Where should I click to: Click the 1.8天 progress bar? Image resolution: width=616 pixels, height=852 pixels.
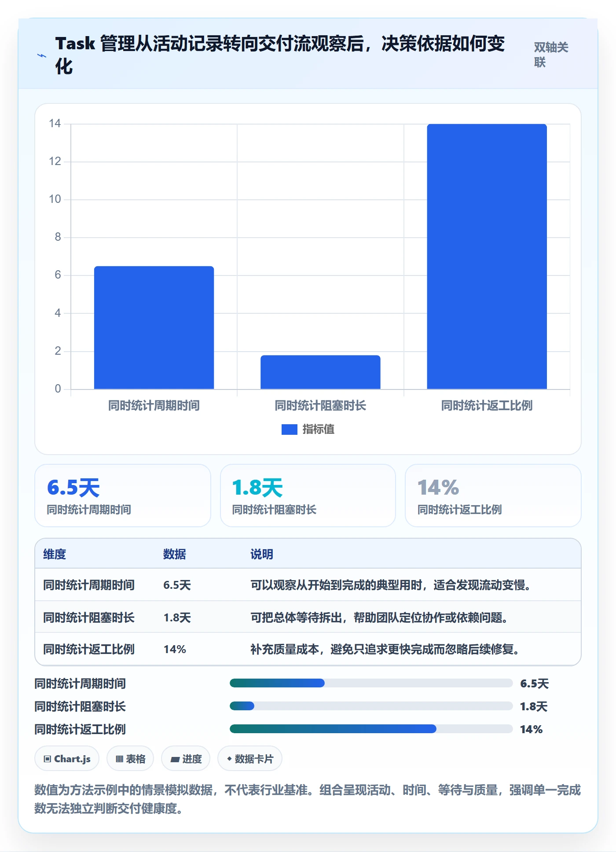click(x=371, y=706)
